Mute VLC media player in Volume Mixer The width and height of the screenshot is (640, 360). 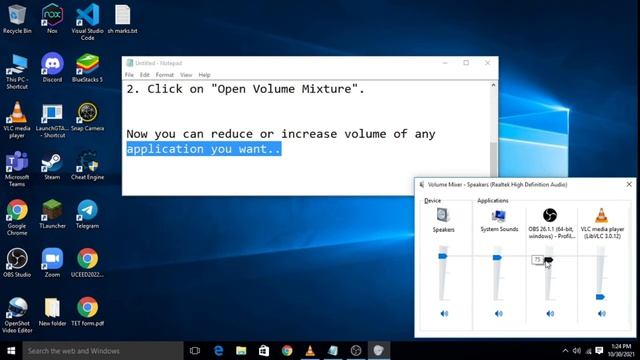coord(602,313)
